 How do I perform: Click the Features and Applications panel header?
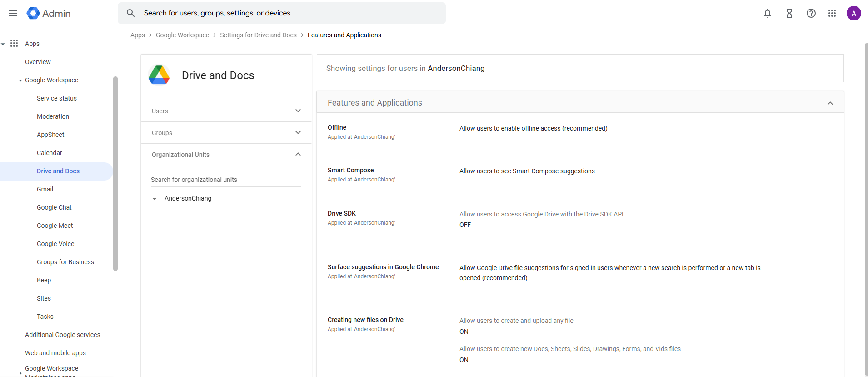pyautogui.click(x=580, y=102)
